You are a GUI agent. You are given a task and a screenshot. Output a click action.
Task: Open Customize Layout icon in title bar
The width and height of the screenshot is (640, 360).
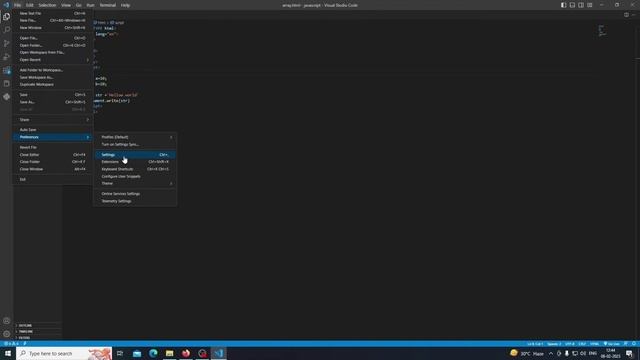(590, 5)
